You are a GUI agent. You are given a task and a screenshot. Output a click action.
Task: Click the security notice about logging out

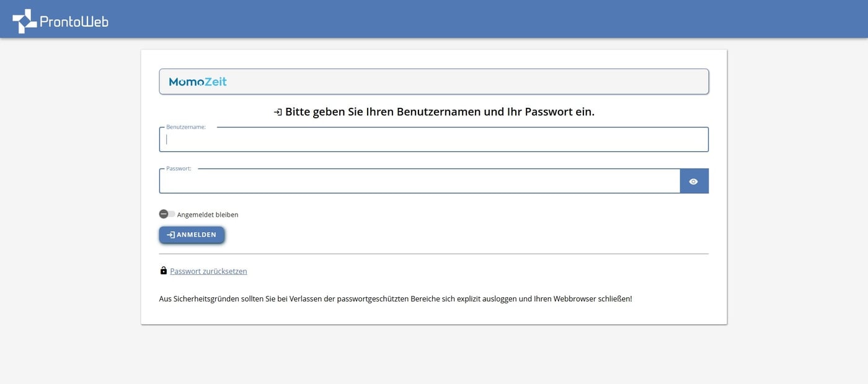click(396, 299)
